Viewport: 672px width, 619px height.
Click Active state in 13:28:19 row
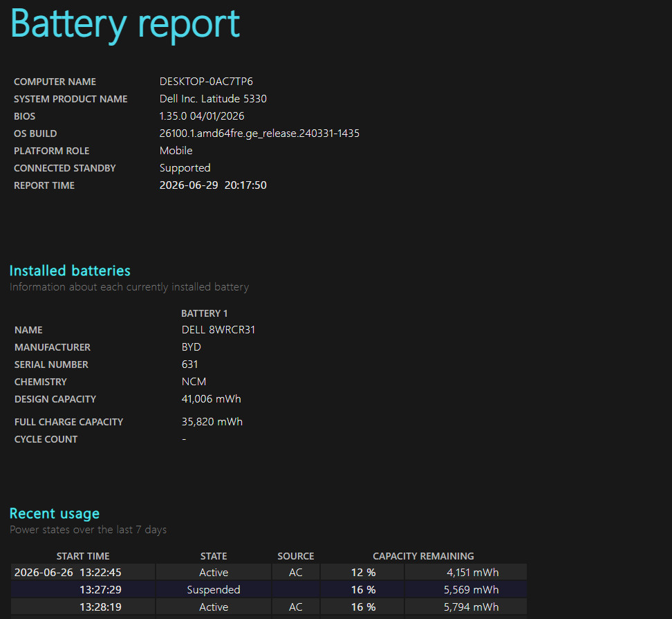coord(214,607)
